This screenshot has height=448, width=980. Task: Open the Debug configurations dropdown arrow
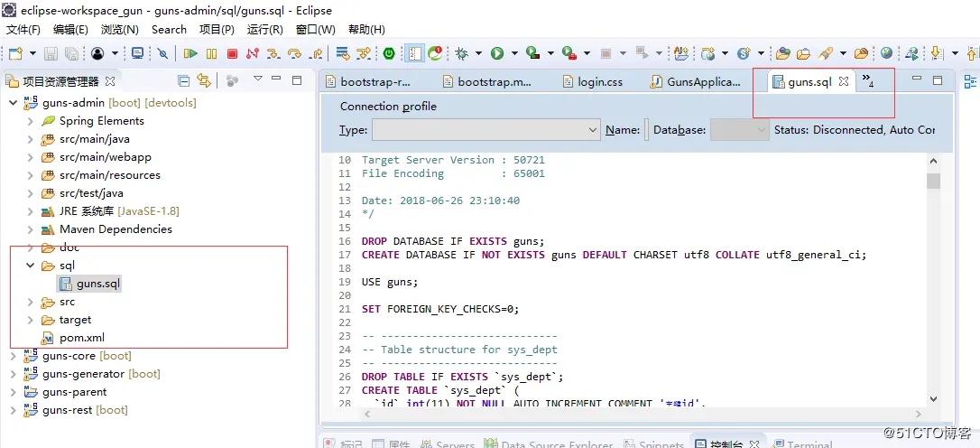[x=478, y=54]
